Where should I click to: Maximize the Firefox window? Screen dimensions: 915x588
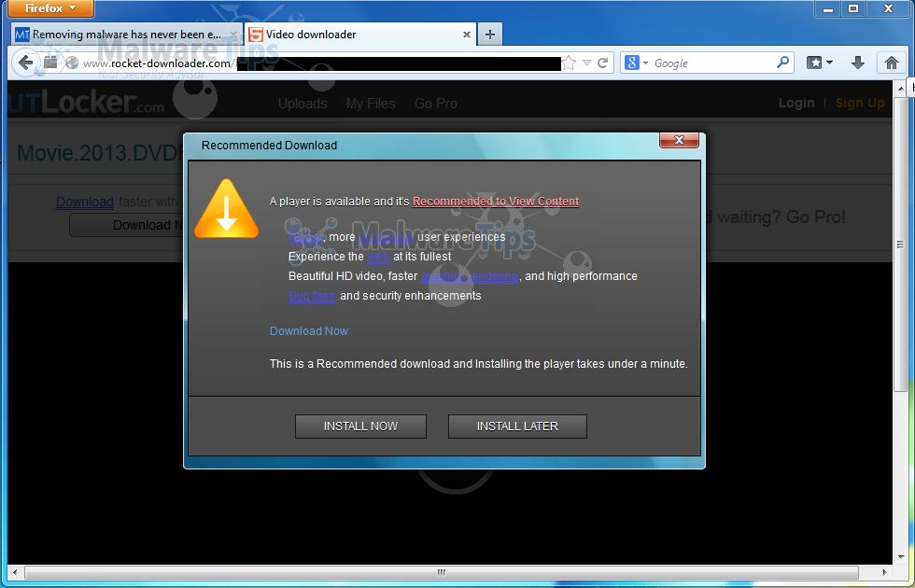(x=853, y=8)
